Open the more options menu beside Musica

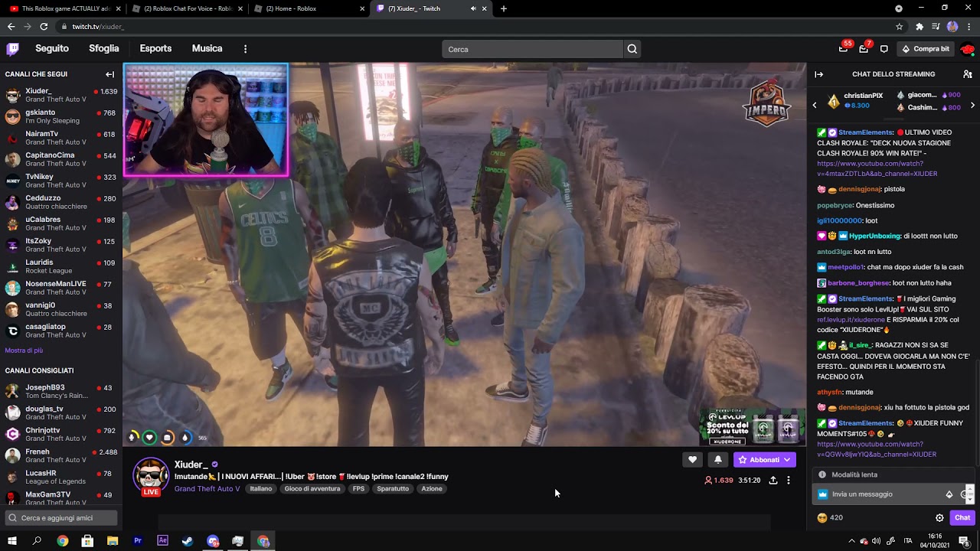coord(245,49)
